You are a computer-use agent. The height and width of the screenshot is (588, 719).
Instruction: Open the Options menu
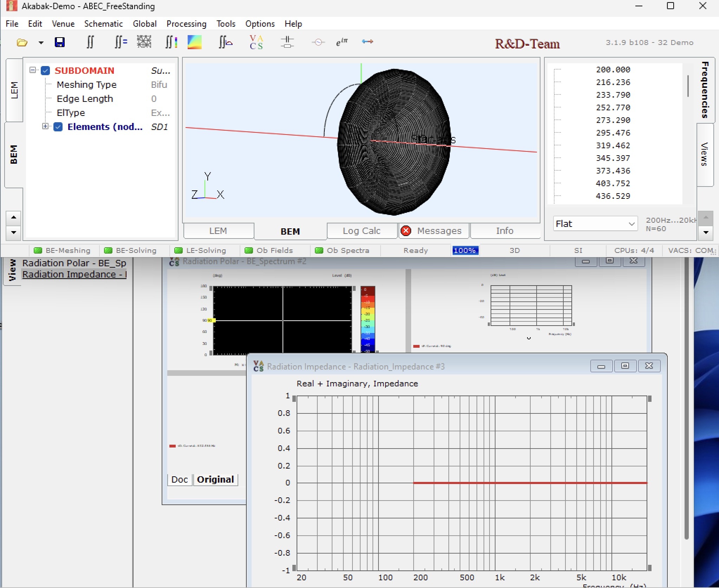260,24
